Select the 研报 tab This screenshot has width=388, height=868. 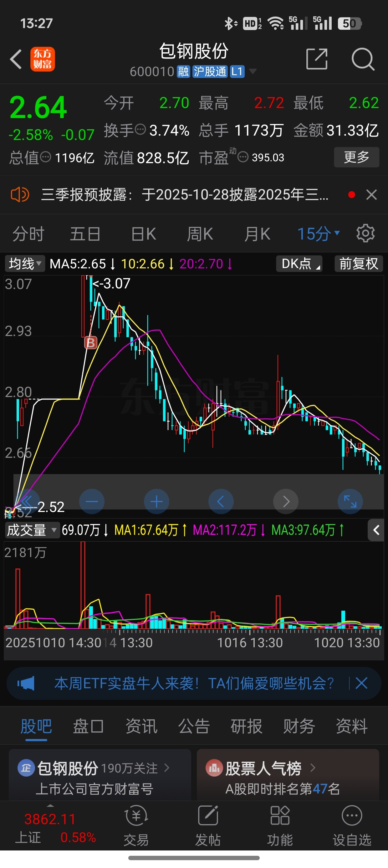tap(247, 726)
